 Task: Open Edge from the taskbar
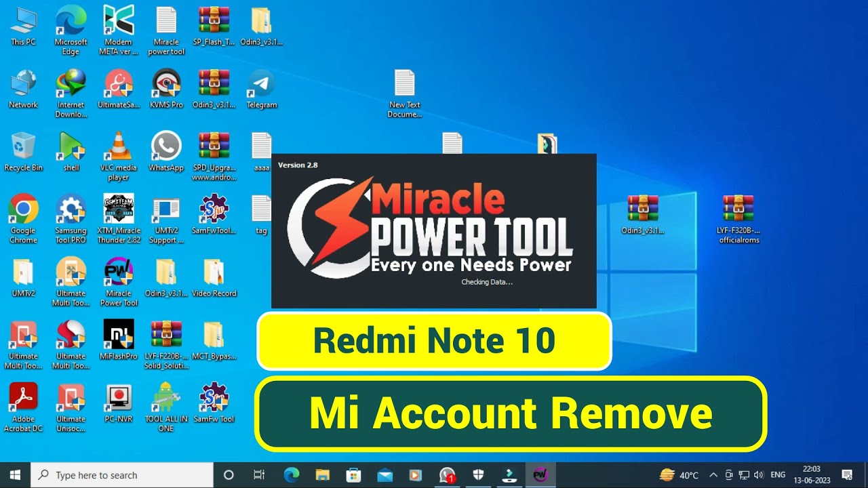coord(292,475)
